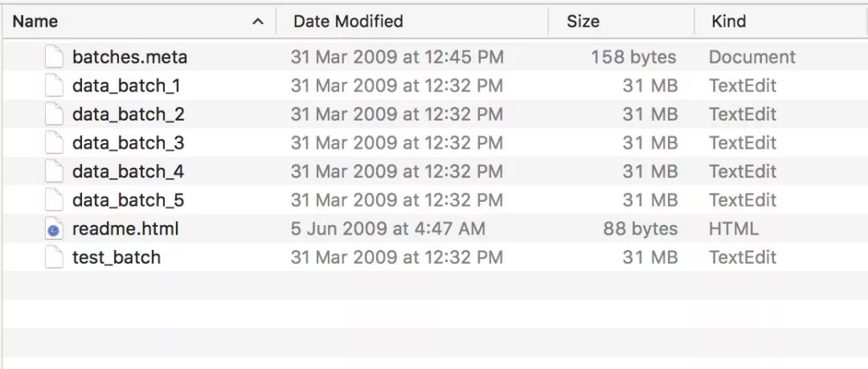Click data_batch_3 modified date cell

pyautogui.click(x=397, y=143)
